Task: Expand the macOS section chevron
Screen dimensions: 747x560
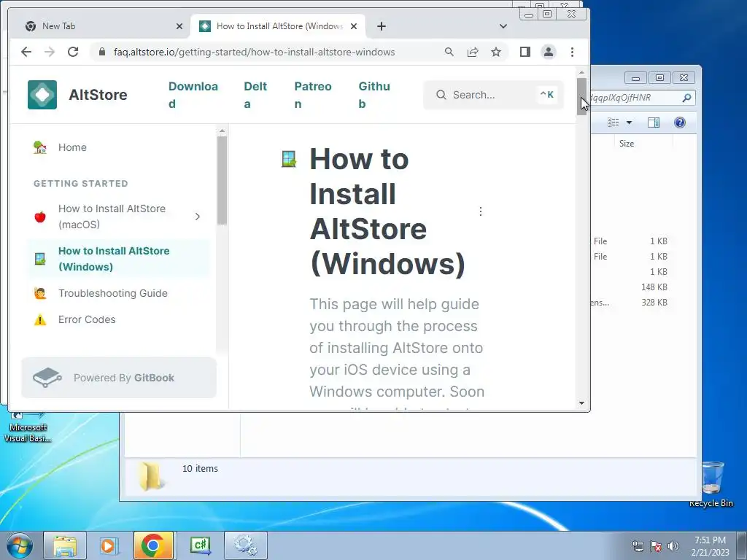Action: point(198,217)
